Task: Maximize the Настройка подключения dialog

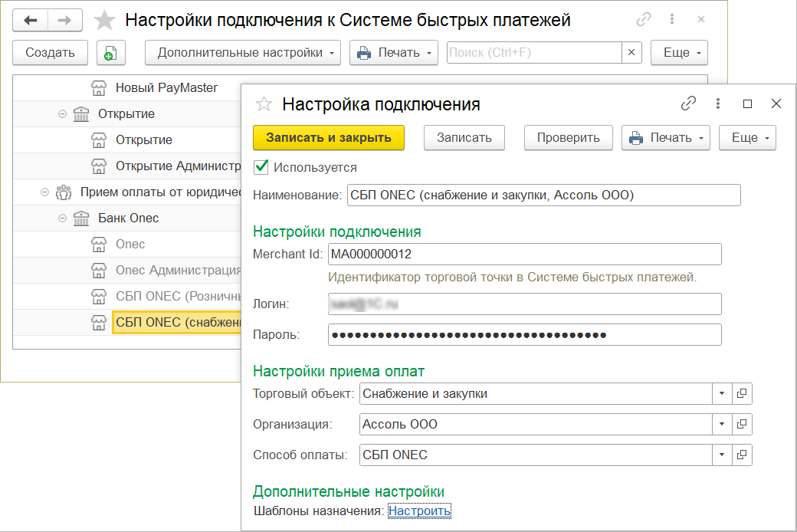Action: coord(747,103)
